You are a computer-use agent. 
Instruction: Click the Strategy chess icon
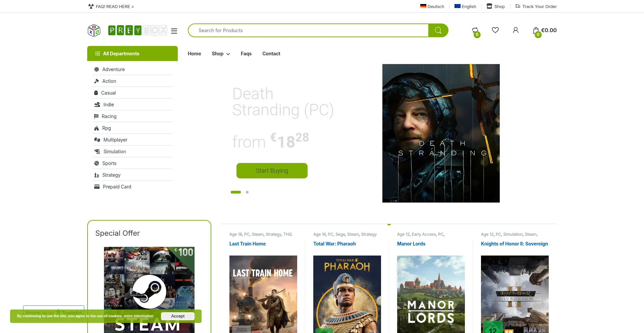tap(97, 175)
